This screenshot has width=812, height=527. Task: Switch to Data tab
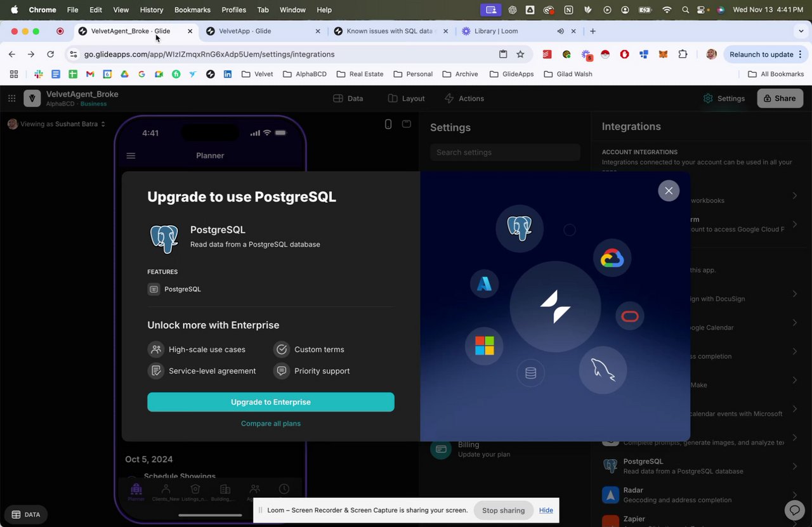tap(348, 98)
